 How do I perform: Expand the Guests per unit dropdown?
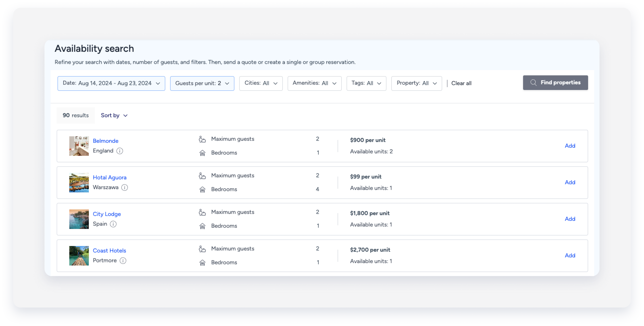[x=202, y=83]
